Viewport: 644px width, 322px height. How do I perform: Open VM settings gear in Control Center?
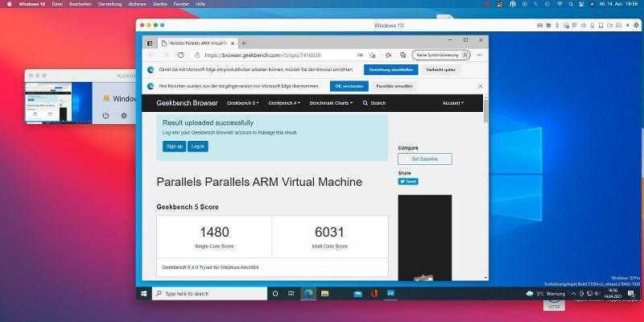coord(124,116)
